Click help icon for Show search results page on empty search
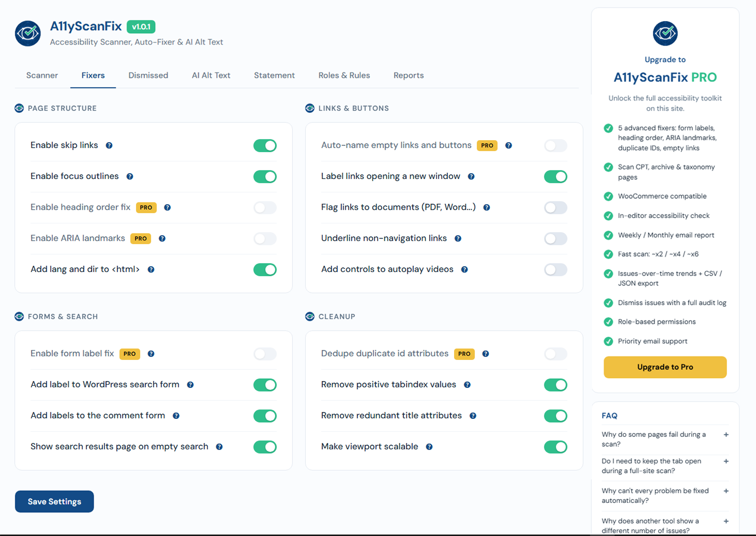Image resolution: width=756 pixels, height=536 pixels. tap(219, 447)
